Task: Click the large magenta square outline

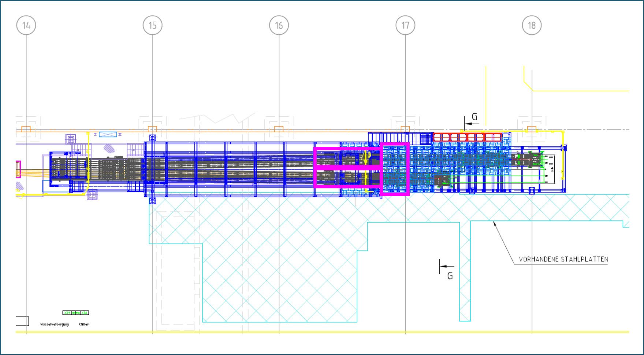Action: [x=395, y=169]
